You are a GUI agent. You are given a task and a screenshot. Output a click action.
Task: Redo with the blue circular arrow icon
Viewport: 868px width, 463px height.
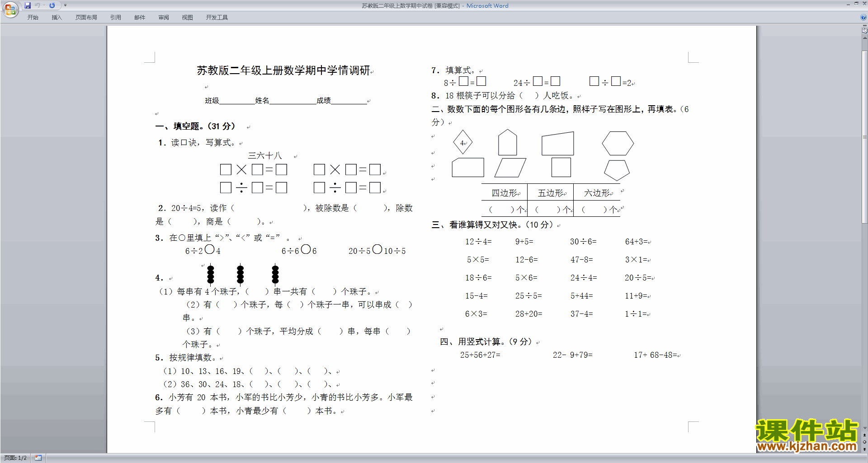click(52, 5)
